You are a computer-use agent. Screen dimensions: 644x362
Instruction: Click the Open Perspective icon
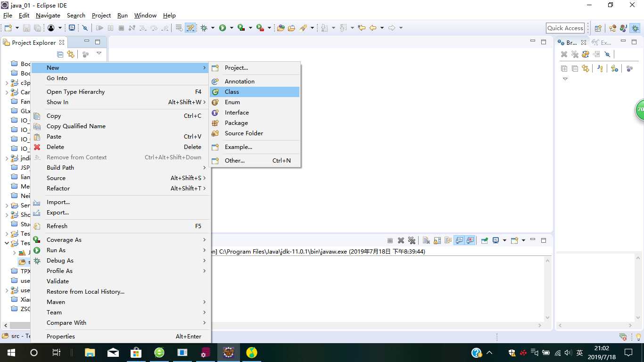click(598, 28)
